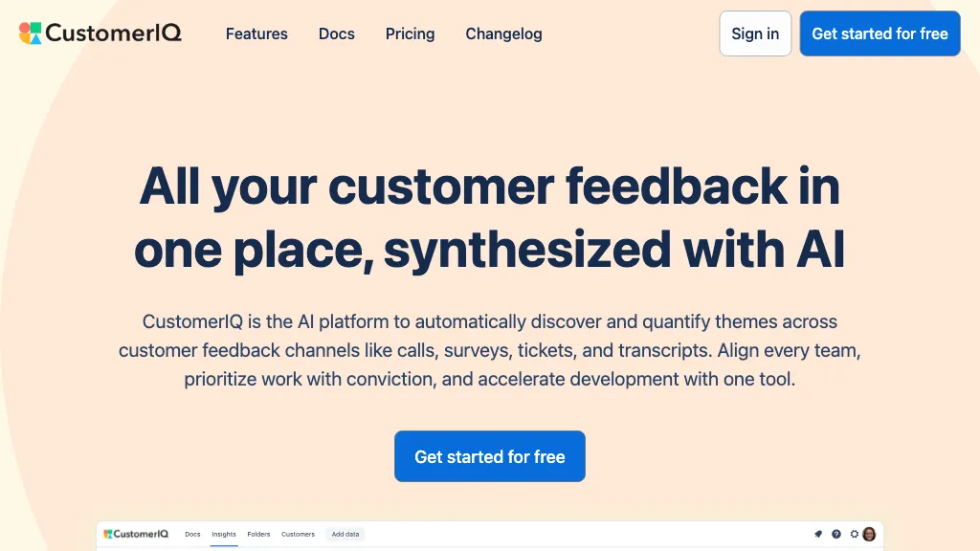Click the CustomerIQ logo inside the app preview

[x=136, y=534]
